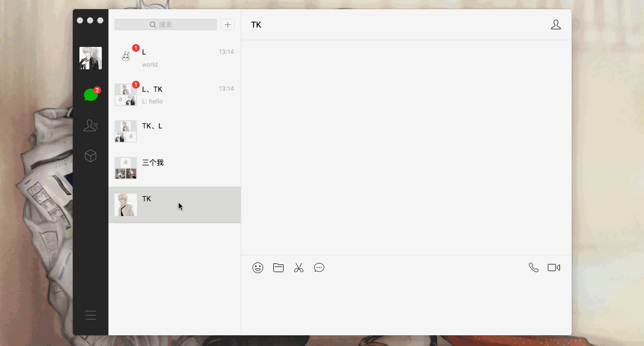
Task: Start a video call with TK
Action: pyautogui.click(x=554, y=267)
